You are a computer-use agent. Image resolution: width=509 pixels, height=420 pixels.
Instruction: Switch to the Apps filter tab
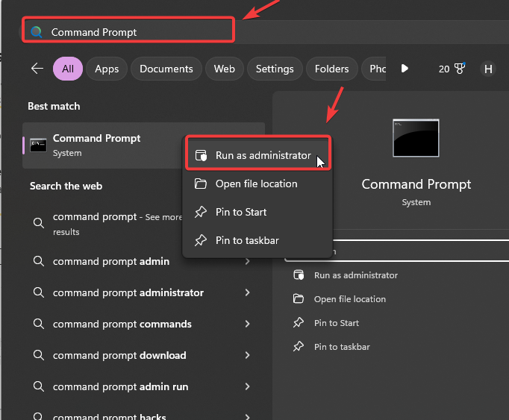pyautogui.click(x=107, y=69)
